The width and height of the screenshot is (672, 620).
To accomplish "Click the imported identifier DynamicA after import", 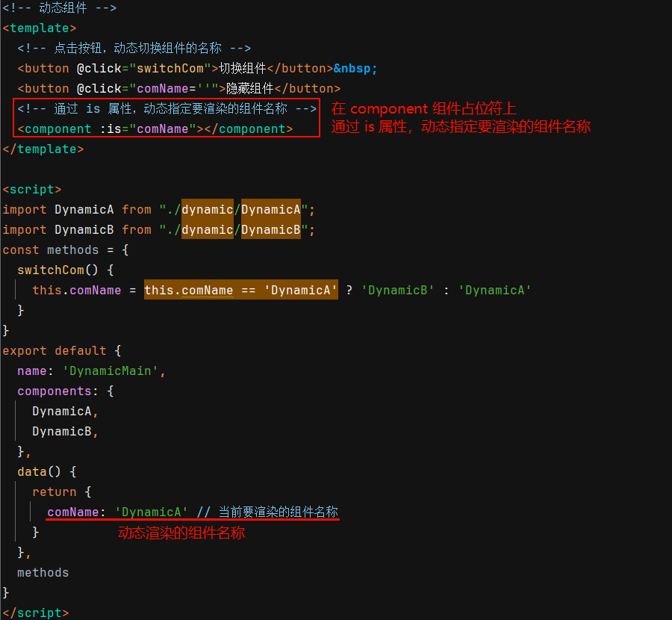I will pos(84,210).
